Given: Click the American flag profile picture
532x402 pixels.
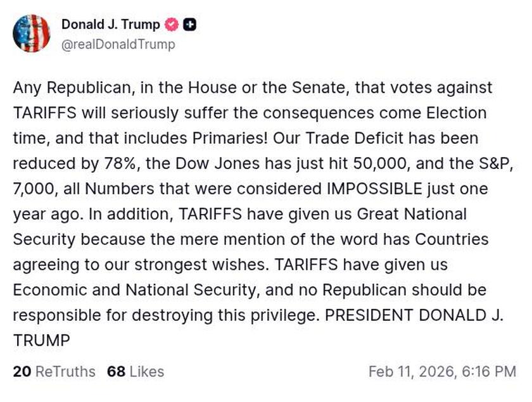Looking at the screenshot, I should point(32,32).
